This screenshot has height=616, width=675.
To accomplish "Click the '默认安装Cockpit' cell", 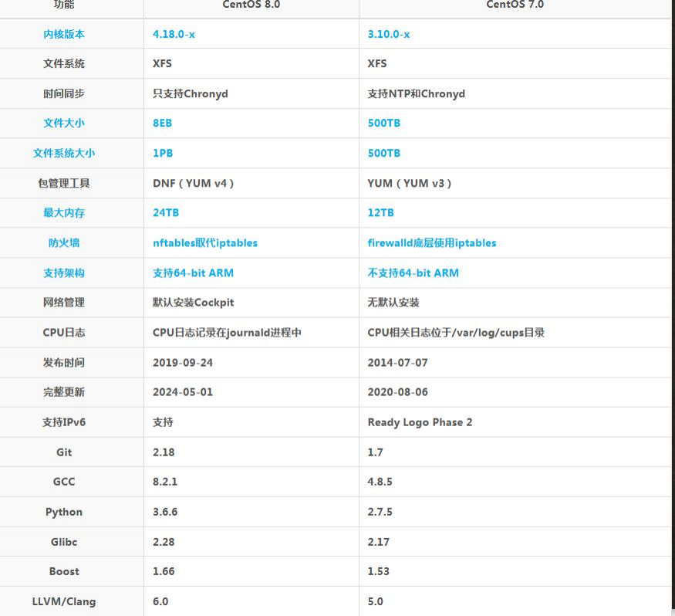I will 194,302.
